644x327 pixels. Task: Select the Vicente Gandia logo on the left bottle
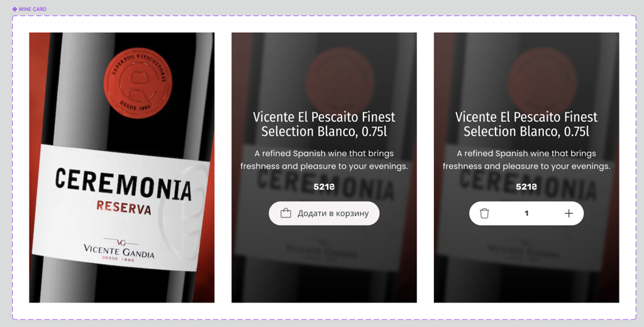pyautogui.click(x=119, y=249)
